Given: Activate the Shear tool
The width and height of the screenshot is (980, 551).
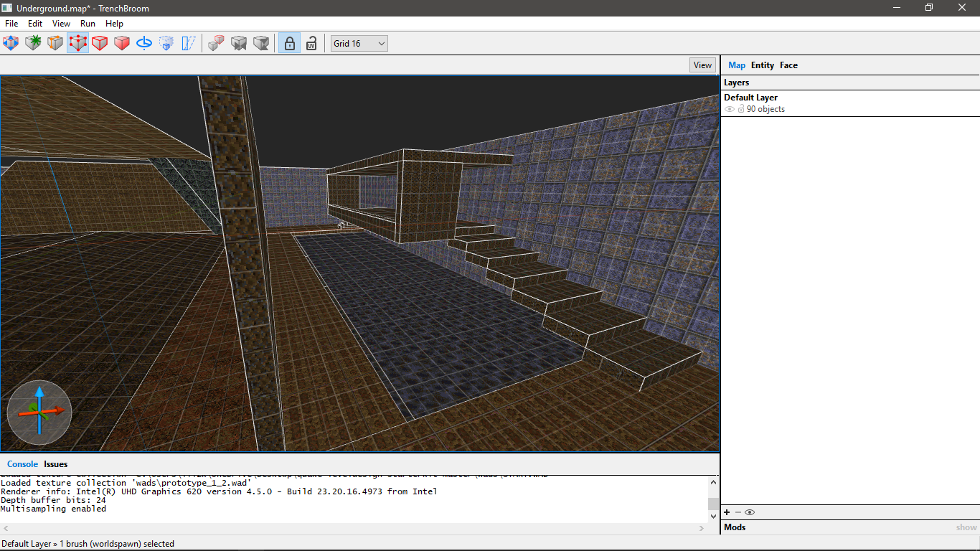Looking at the screenshot, I should coord(189,43).
